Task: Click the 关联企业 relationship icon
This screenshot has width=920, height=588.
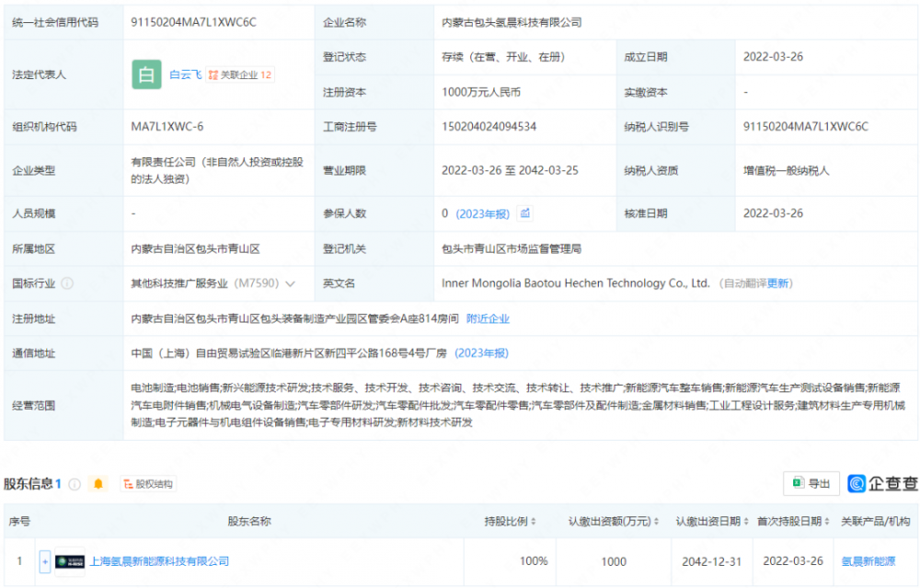Action: 213,75
